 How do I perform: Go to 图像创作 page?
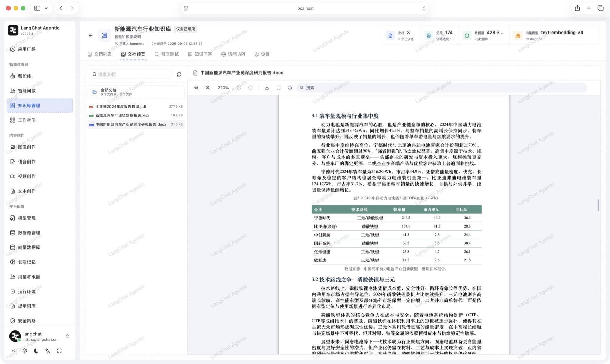(40, 147)
